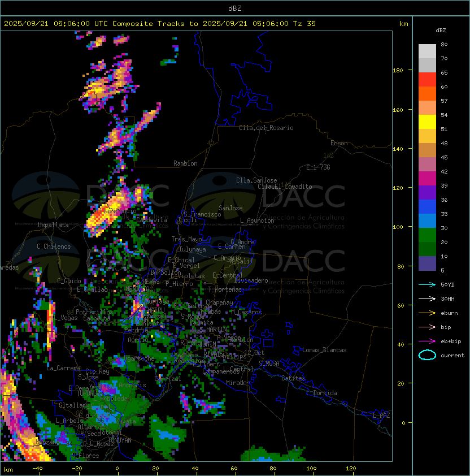Viewport: 470px width, 476px height.
Task: Click the TUNUYAN map label
Action: (120, 440)
